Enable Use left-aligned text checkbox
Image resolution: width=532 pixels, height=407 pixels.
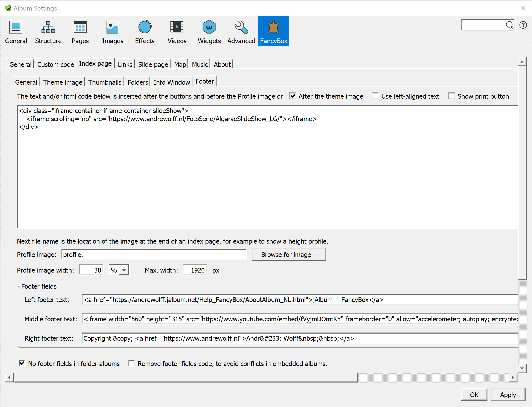pos(375,96)
